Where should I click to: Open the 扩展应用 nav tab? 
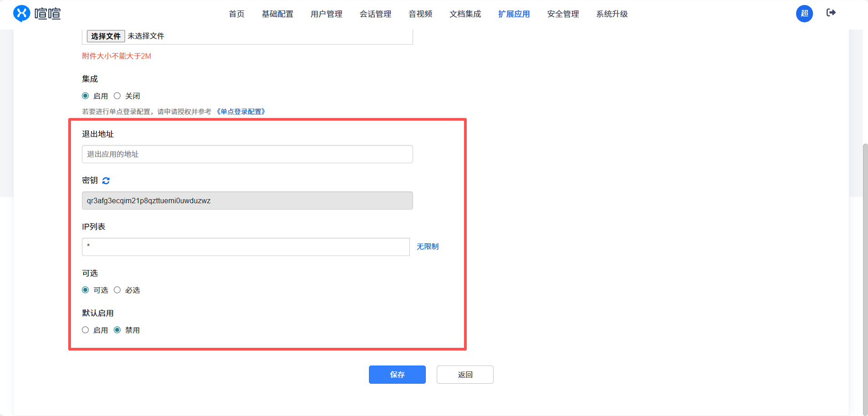514,14
